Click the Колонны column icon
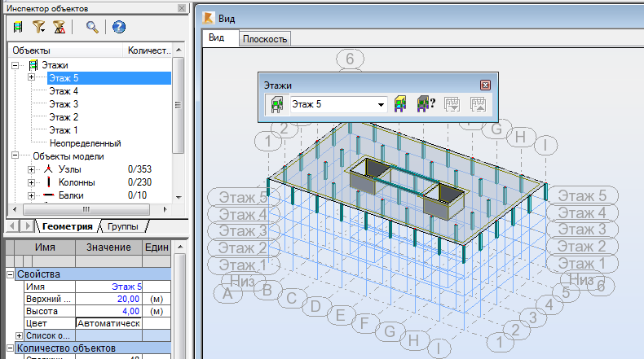Screen dimensions: 644x359 (x=48, y=182)
